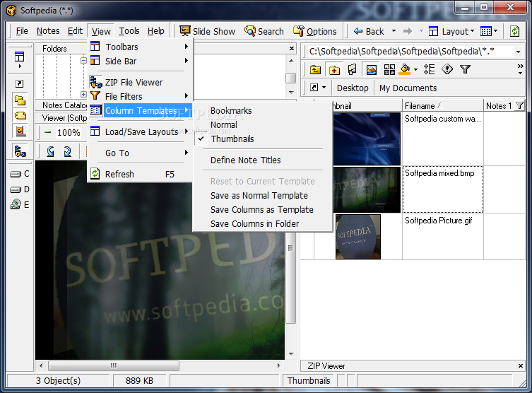Click the go-up-folder icon
Image resolution: width=532 pixels, height=393 pixels.
click(x=316, y=69)
